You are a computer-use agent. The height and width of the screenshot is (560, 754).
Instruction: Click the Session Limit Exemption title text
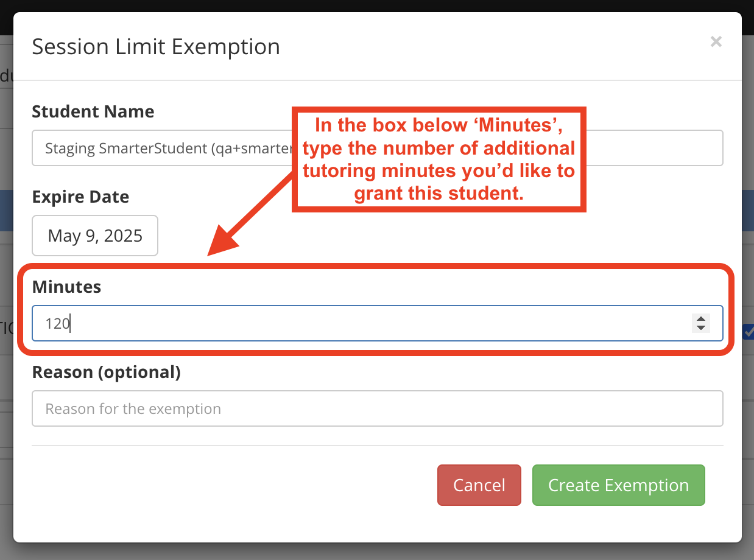pyautogui.click(x=156, y=47)
